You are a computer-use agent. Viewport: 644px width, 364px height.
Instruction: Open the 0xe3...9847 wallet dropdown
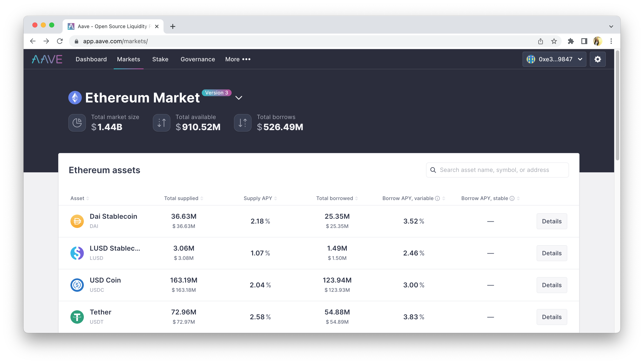(554, 59)
